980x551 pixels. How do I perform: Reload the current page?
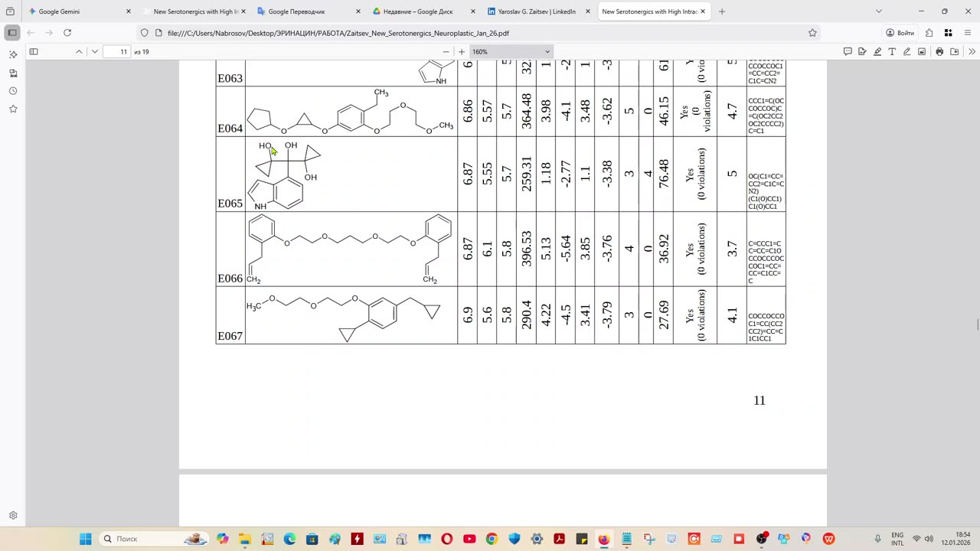67,33
